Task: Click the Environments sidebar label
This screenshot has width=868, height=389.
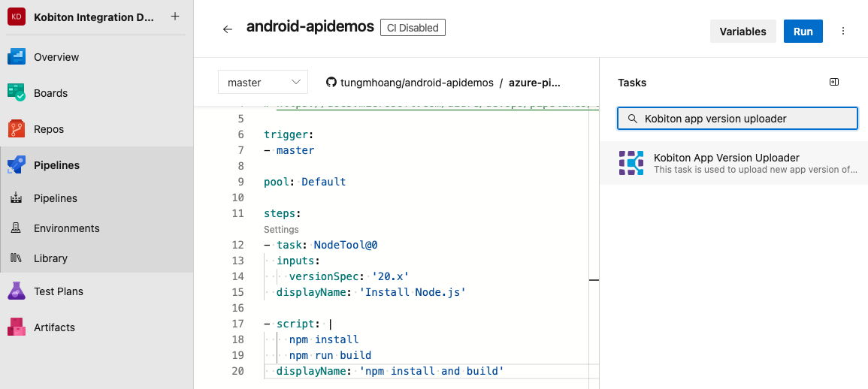Action: tap(66, 228)
